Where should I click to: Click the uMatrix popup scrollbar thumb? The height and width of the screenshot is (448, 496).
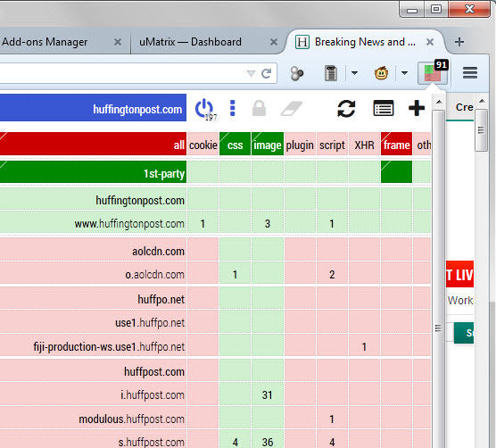(x=438, y=278)
